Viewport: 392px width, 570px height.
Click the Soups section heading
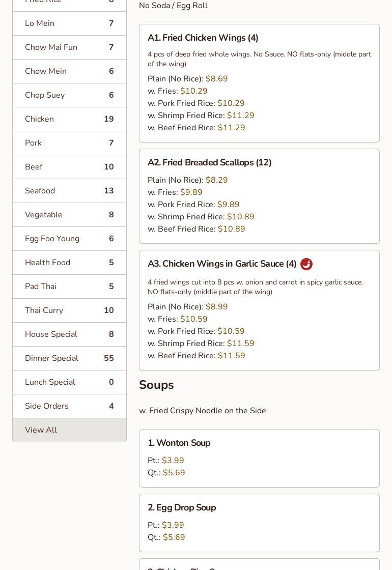pos(157,385)
